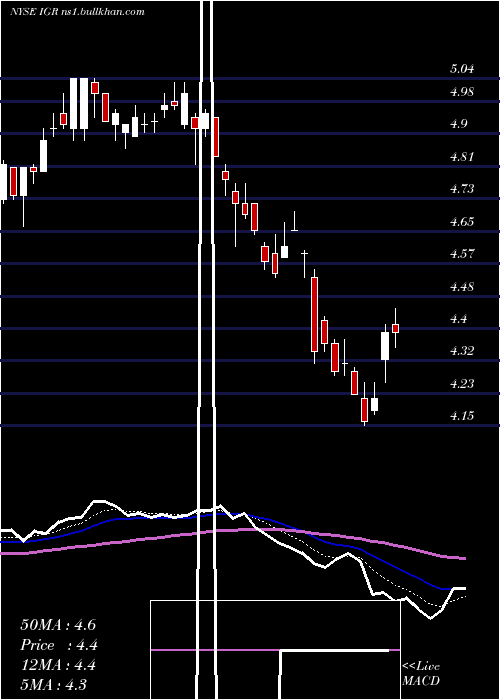The image size is (500, 700).
Task: Click the 4.57 price level label
Action: [x=462, y=254]
